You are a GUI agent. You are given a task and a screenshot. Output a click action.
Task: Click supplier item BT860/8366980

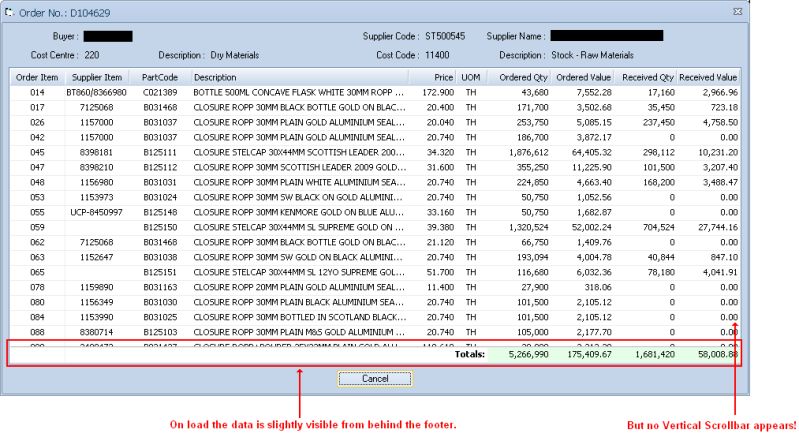click(x=96, y=93)
